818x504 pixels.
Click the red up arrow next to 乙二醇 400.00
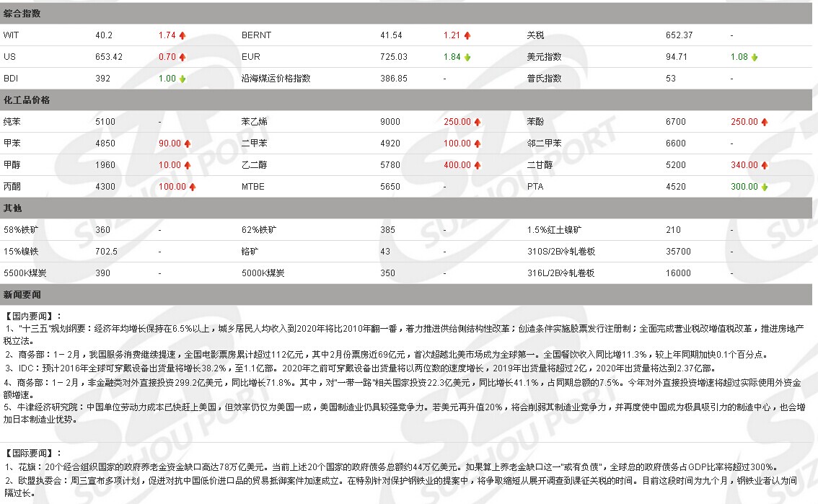coord(478,165)
